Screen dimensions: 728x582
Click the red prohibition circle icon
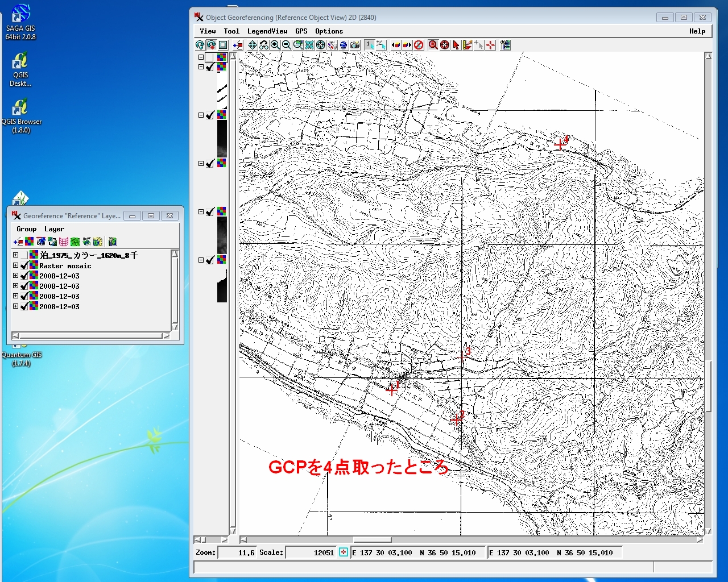pos(419,45)
